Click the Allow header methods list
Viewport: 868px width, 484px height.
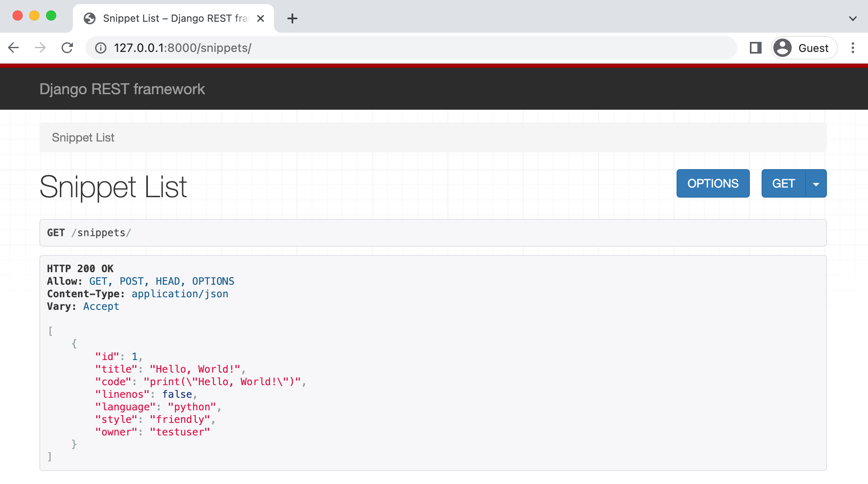[x=162, y=281]
